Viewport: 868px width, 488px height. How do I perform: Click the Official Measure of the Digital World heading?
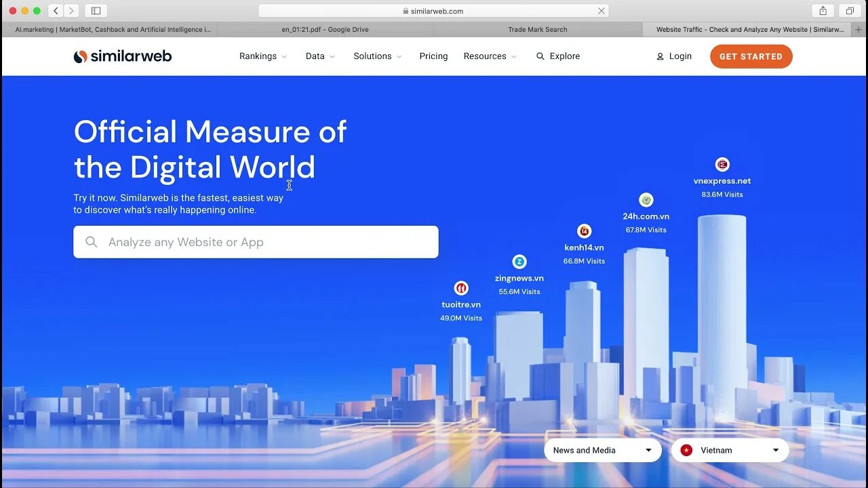(210, 150)
